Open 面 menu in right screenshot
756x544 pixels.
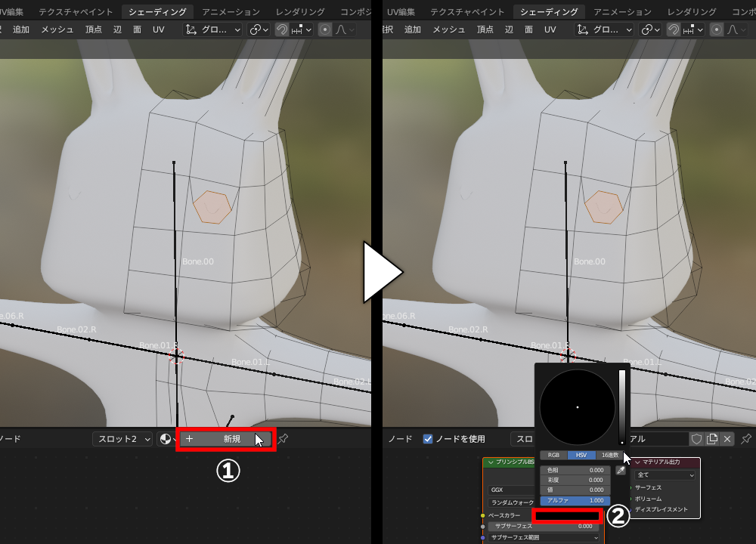pyautogui.click(x=529, y=30)
